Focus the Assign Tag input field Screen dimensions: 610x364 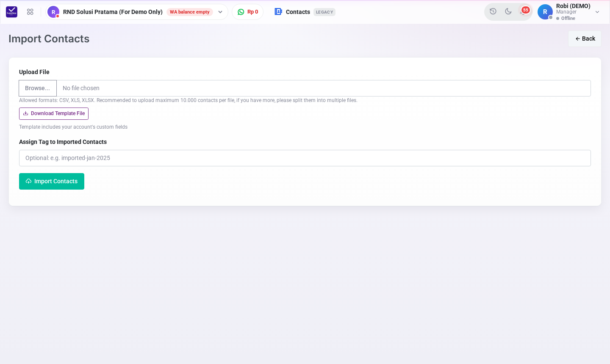pos(305,158)
